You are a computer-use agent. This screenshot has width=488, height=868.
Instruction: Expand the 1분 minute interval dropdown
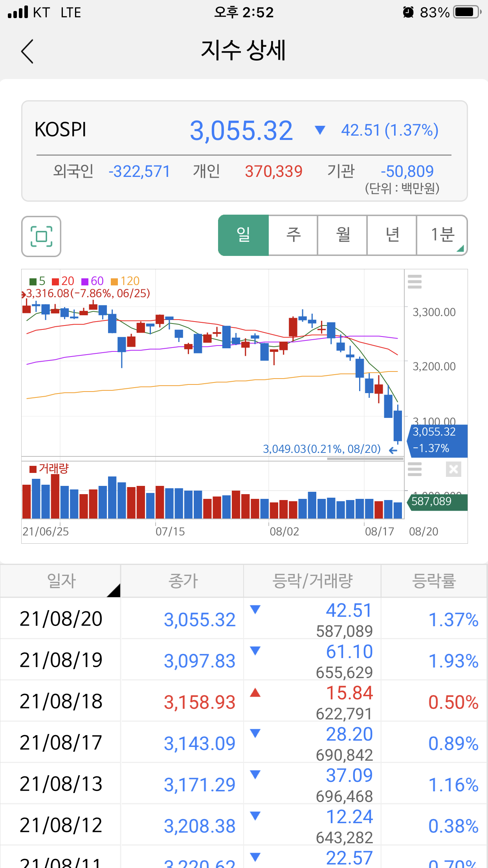coord(442,235)
